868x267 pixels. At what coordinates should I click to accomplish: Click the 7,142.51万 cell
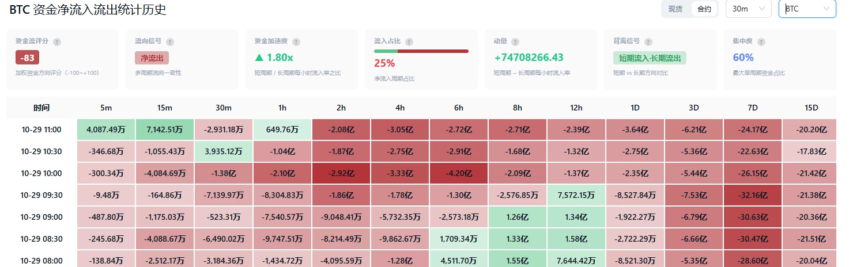[165, 129]
